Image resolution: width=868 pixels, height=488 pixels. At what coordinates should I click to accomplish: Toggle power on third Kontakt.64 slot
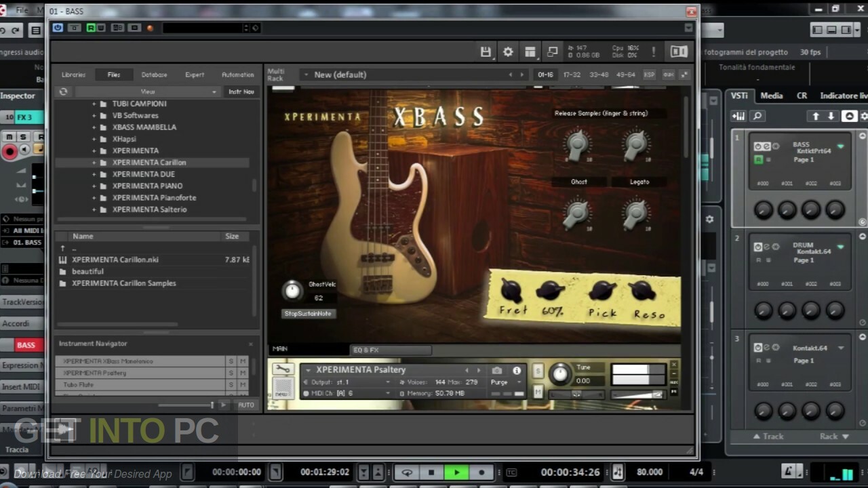[x=758, y=348]
